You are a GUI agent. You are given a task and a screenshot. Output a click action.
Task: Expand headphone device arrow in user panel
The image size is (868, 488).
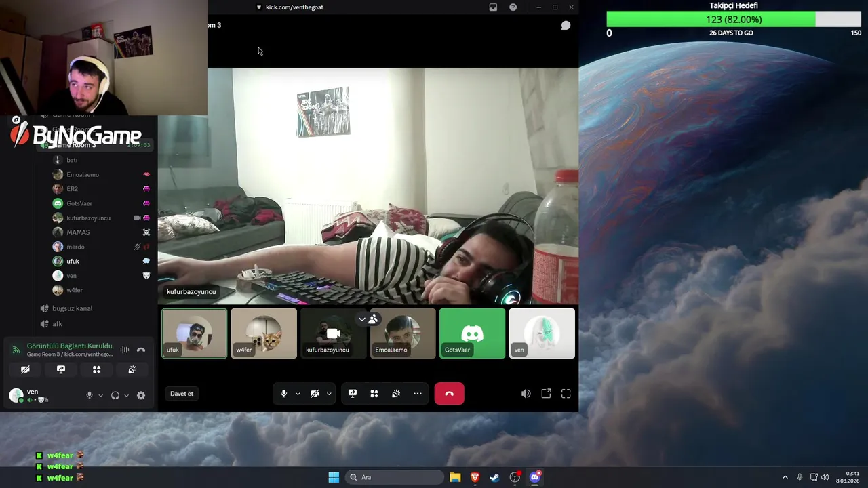[x=126, y=396]
